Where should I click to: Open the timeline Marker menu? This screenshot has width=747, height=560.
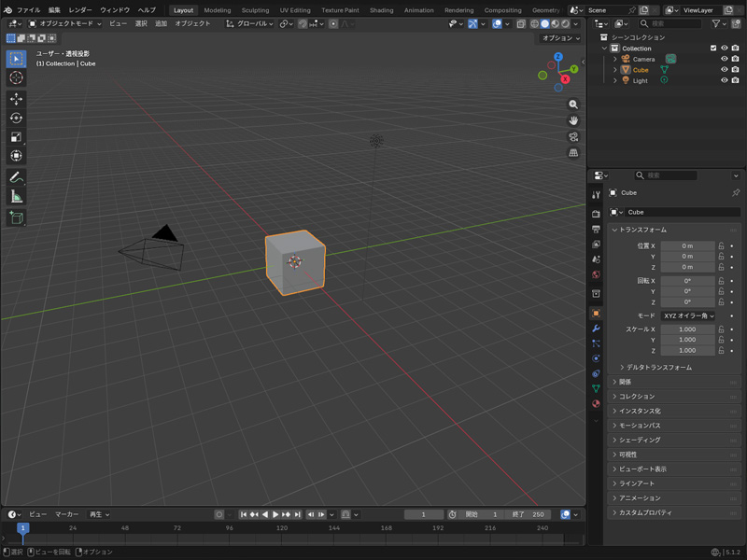point(66,515)
